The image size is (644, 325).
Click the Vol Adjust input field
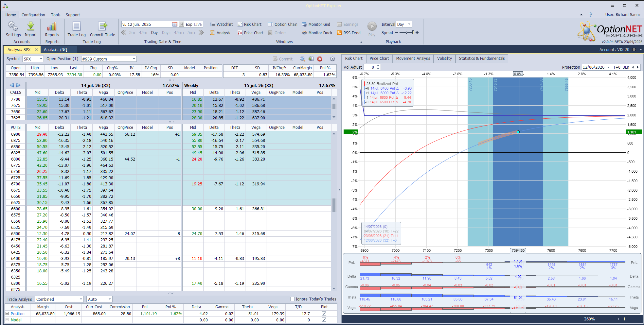pyautogui.click(x=370, y=67)
